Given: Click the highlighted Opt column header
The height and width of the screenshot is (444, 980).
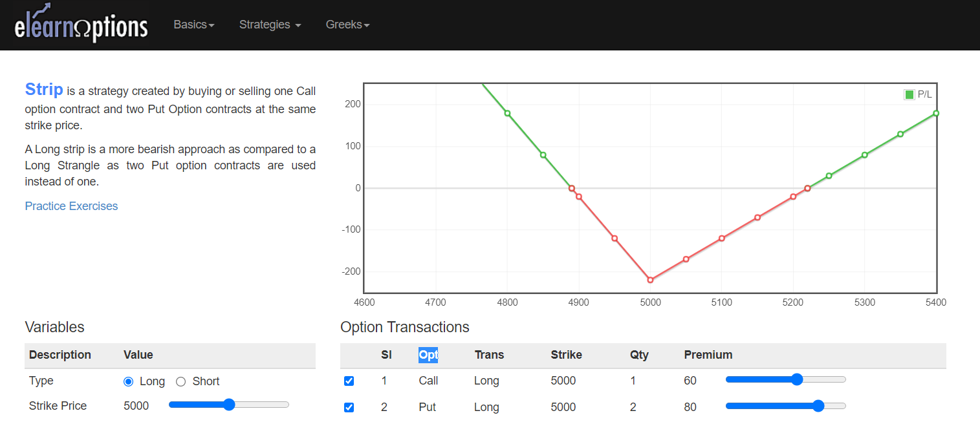Looking at the screenshot, I should coord(429,355).
